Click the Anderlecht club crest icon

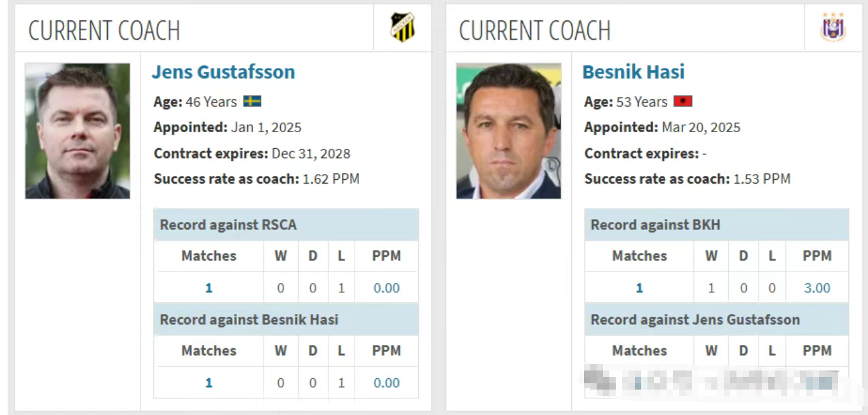pyautogui.click(x=833, y=28)
